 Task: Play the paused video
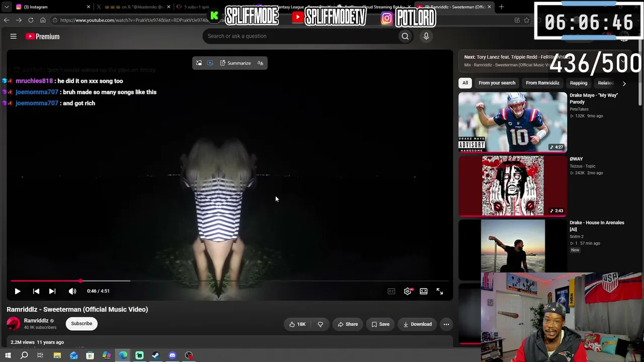(x=18, y=291)
